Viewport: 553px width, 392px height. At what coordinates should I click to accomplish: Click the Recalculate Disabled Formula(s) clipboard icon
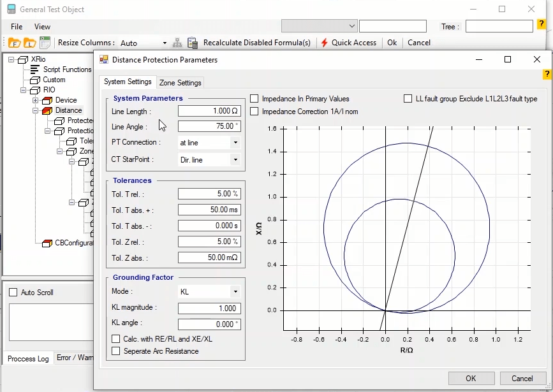click(193, 43)
